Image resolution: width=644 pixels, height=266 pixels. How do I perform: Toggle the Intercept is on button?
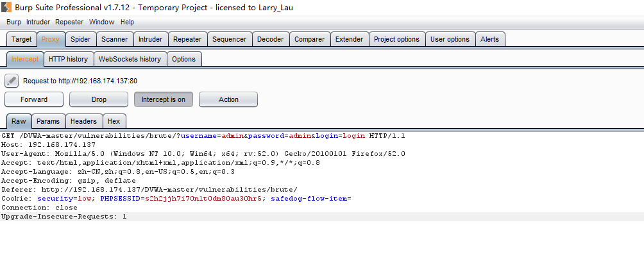164,99
